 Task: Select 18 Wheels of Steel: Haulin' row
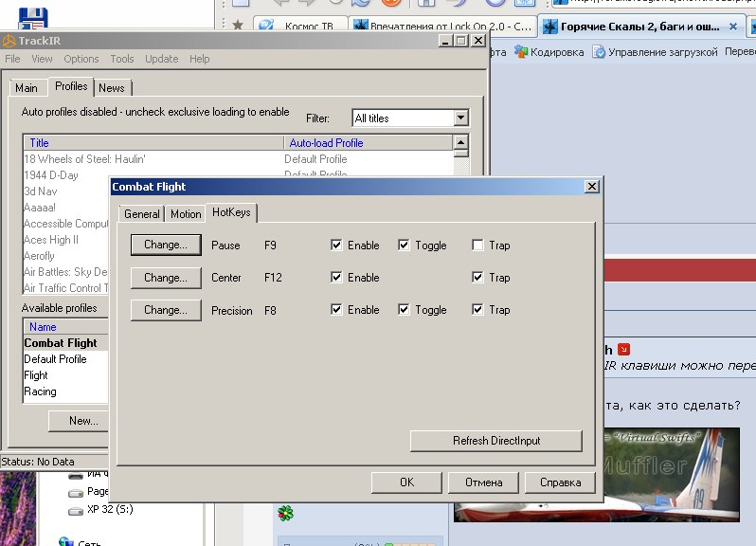tap(239, 159)
